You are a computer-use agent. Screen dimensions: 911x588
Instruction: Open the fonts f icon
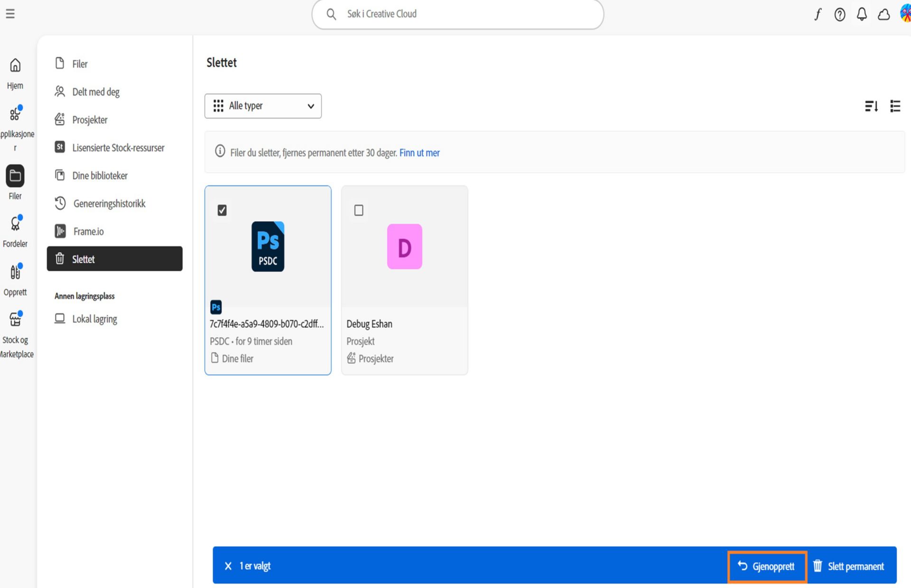[x=818, y=15]
